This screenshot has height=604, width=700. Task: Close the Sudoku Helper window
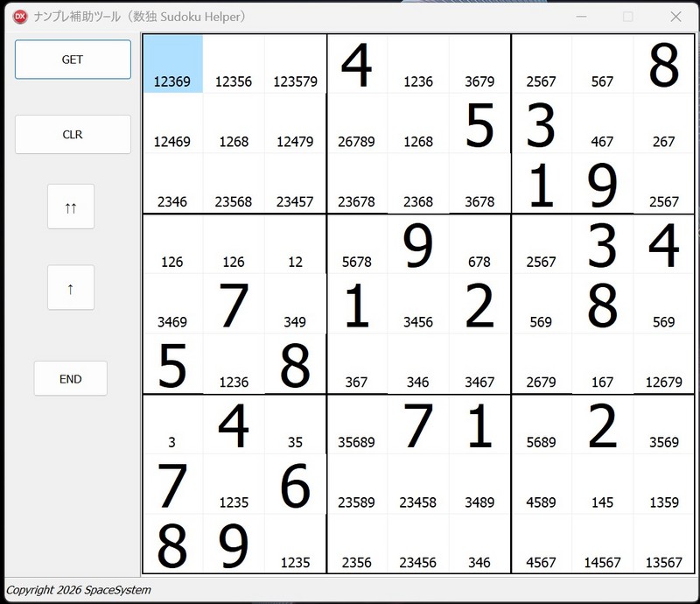click(675, 17)
